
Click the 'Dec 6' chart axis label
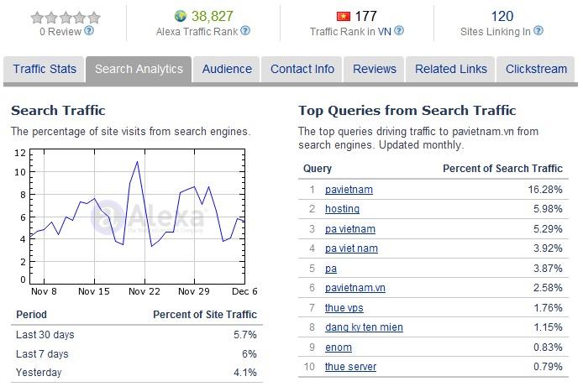click(244, 291)
